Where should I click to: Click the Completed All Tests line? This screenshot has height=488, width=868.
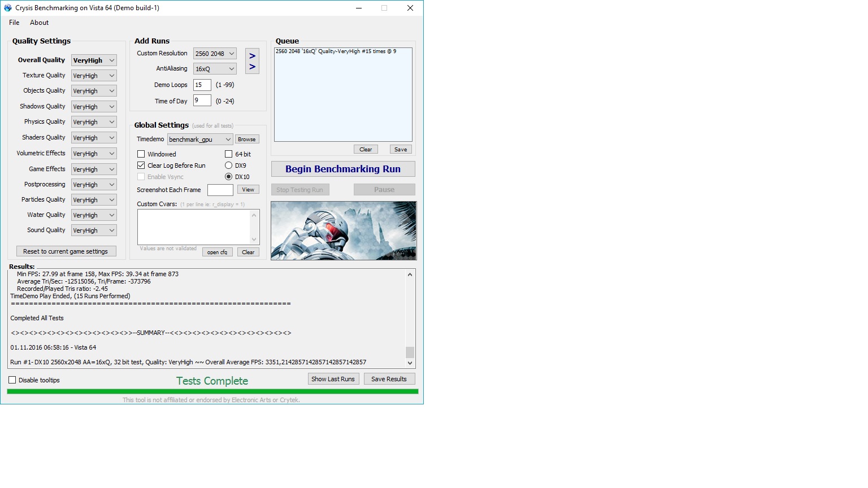pyautogui.click(x=37, y=318)
